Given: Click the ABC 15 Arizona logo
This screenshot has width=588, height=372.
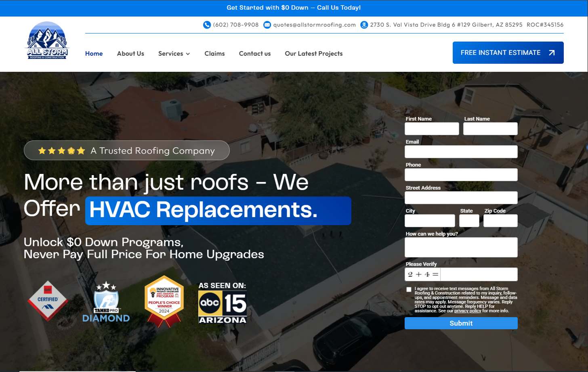Looking at the screenshot, I should pyautogui.click(x=223, y=307).
